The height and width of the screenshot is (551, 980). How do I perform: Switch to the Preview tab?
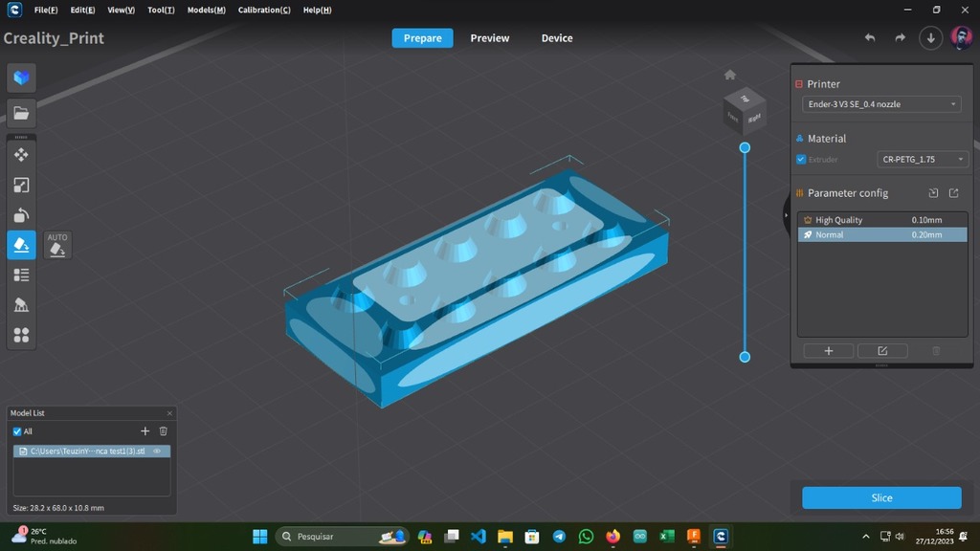coord(489,38)
